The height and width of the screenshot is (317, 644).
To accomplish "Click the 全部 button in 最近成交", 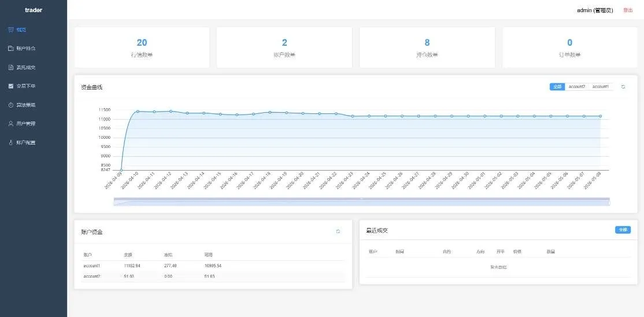I will 623,230.
